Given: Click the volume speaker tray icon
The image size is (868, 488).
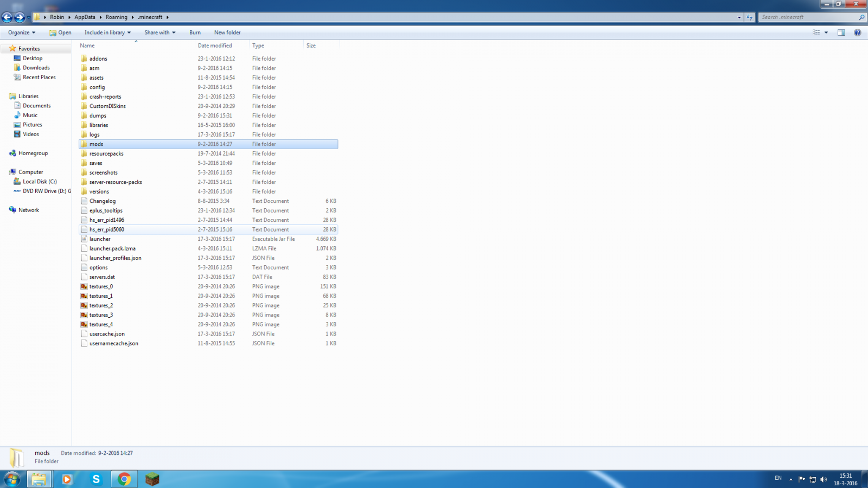Looking at the screenshot, I should [x=824, y=479].
